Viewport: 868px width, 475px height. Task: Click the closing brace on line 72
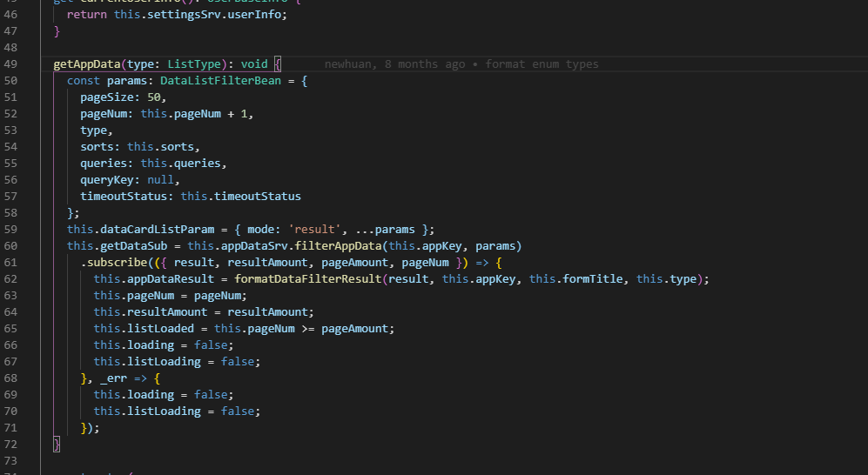(x=57, y=445)
